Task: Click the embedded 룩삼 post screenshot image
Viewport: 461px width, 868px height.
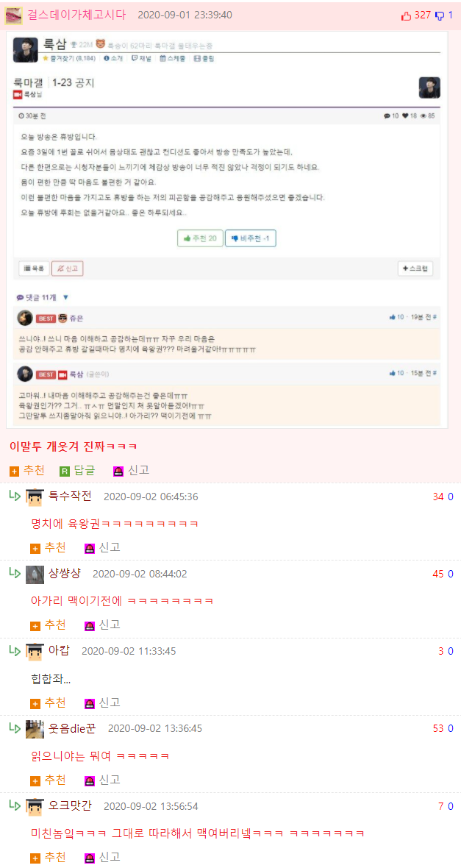Action: tap(227, 230)
